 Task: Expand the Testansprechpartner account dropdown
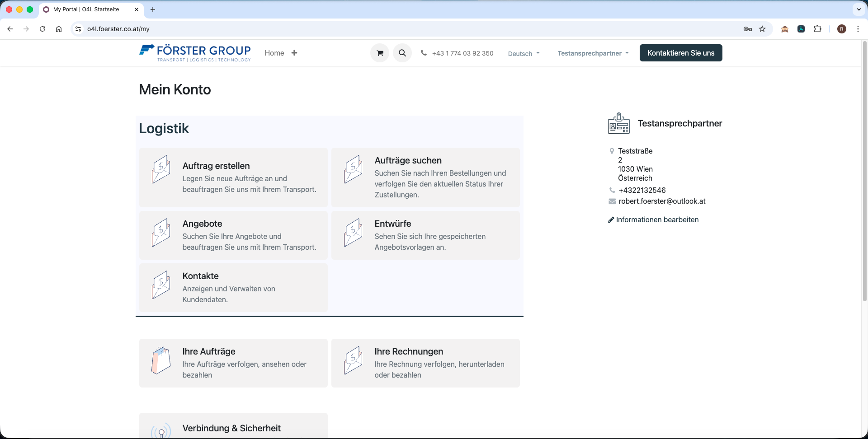(593, 53)
